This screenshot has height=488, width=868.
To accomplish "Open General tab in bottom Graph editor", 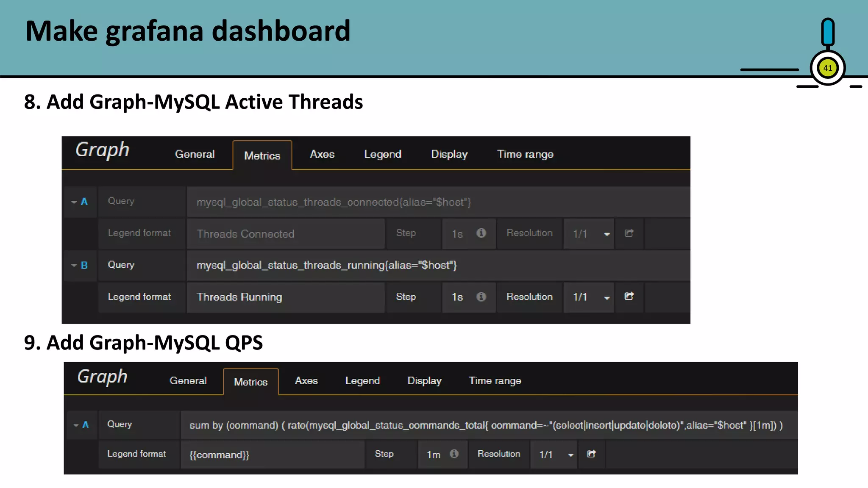I will point(188,380).
